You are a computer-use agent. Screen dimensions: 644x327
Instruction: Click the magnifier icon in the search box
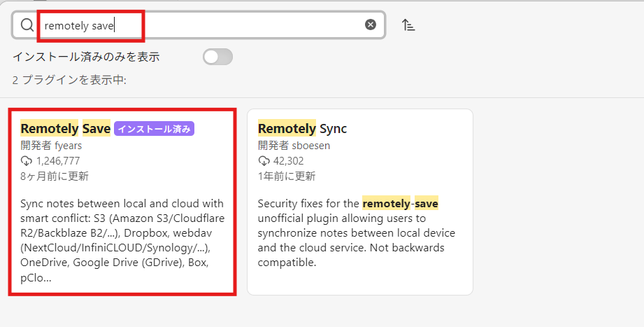[27, 25]
